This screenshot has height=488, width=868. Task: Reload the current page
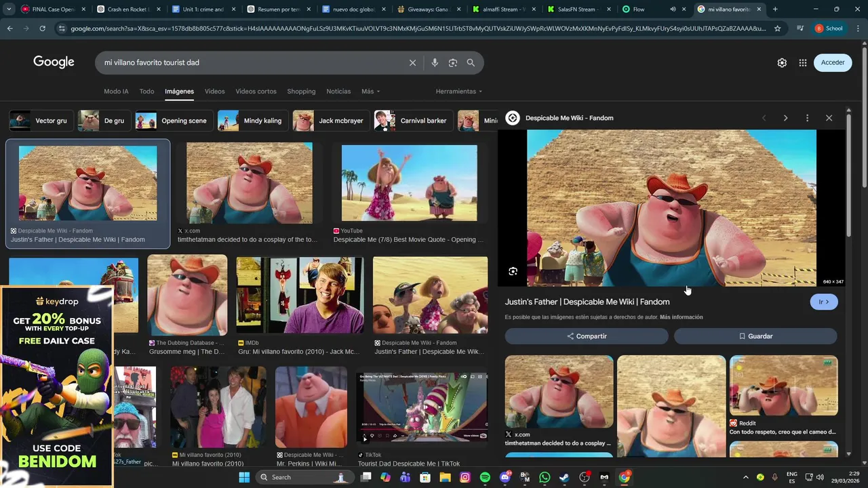[x=42, y=28]
